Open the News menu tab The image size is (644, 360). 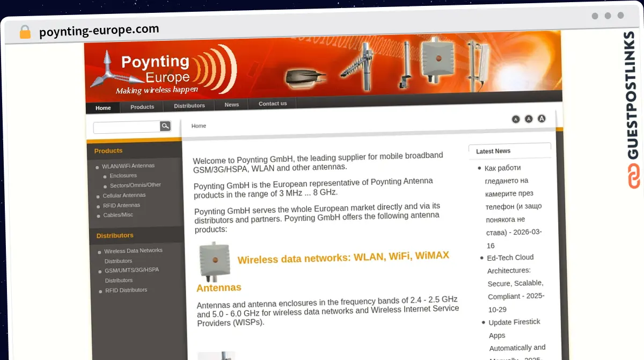(x=232, y=104)
